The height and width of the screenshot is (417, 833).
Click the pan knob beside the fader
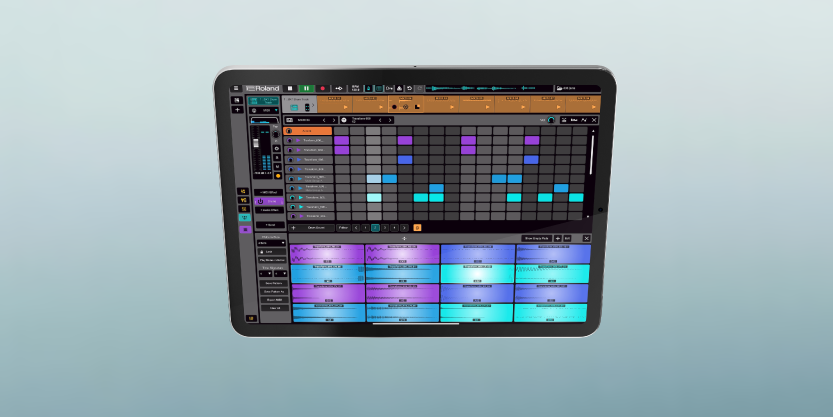tap(276, 134)
